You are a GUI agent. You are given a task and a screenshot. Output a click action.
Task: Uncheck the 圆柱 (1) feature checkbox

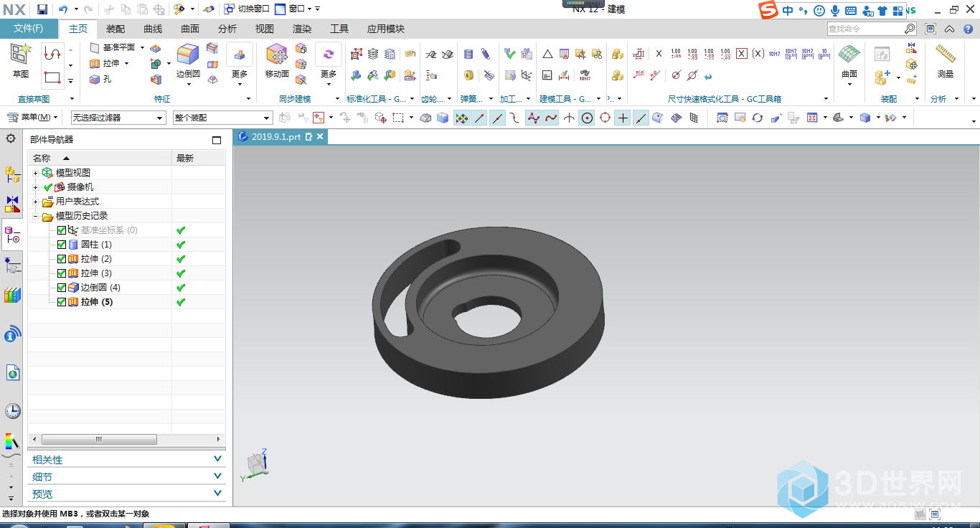(62, 245)
